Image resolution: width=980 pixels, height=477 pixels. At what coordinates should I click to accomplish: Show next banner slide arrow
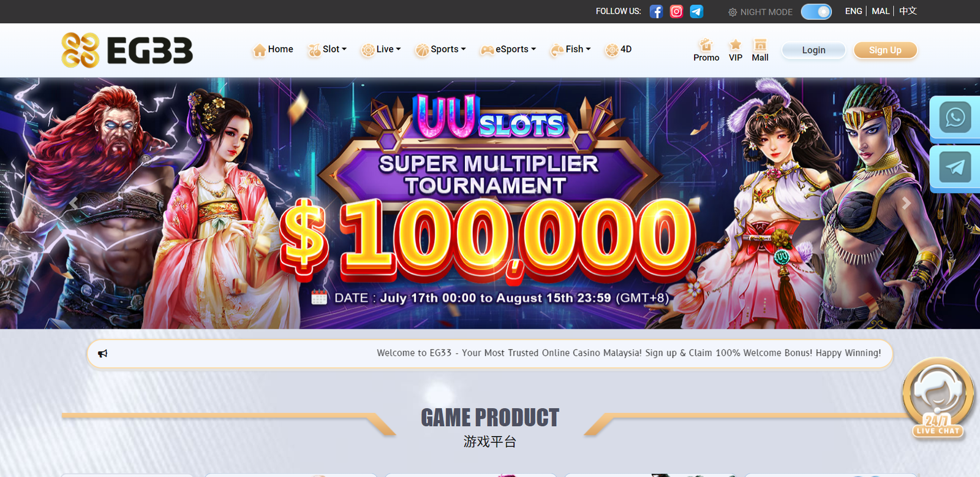coord(907,204)
